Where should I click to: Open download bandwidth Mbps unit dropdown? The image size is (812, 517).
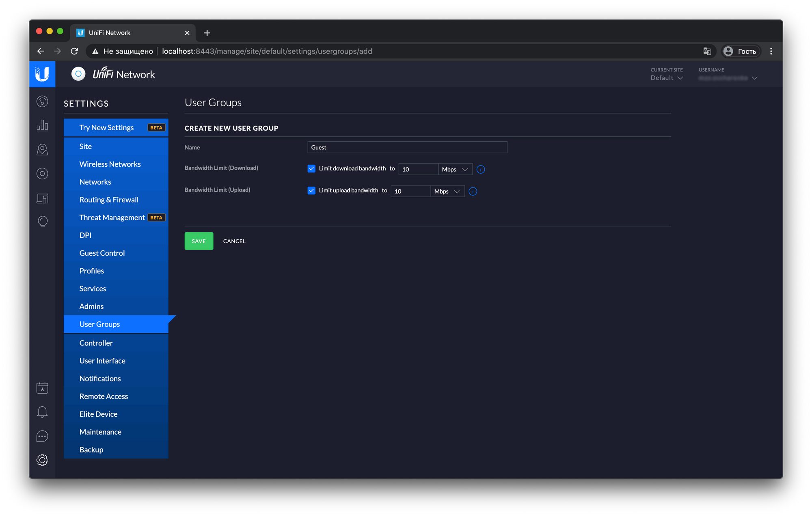(455, 169)
